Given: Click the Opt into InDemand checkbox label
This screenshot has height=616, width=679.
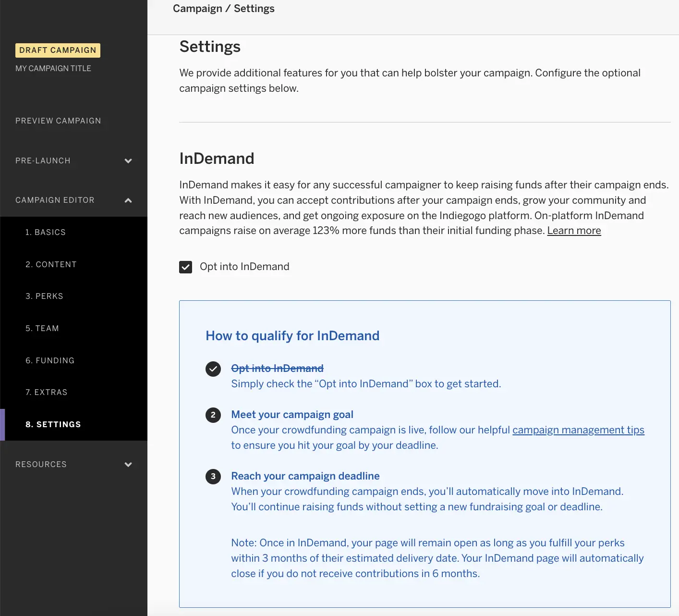Looking at the screenshot, I should tap(244, 267).
